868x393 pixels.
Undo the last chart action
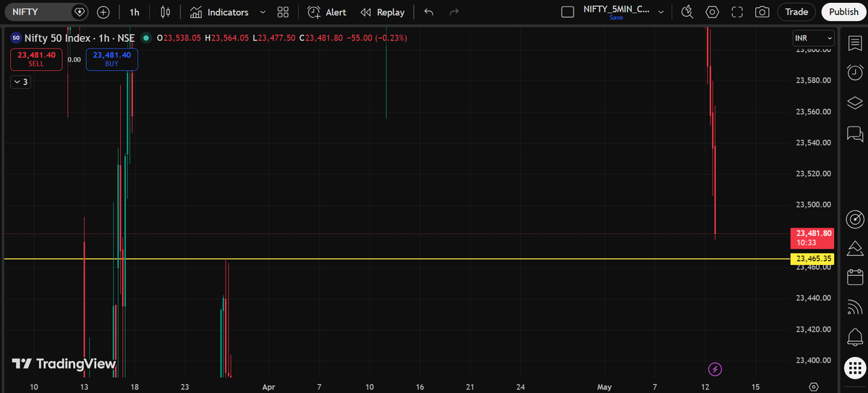(x=429, y=12)
